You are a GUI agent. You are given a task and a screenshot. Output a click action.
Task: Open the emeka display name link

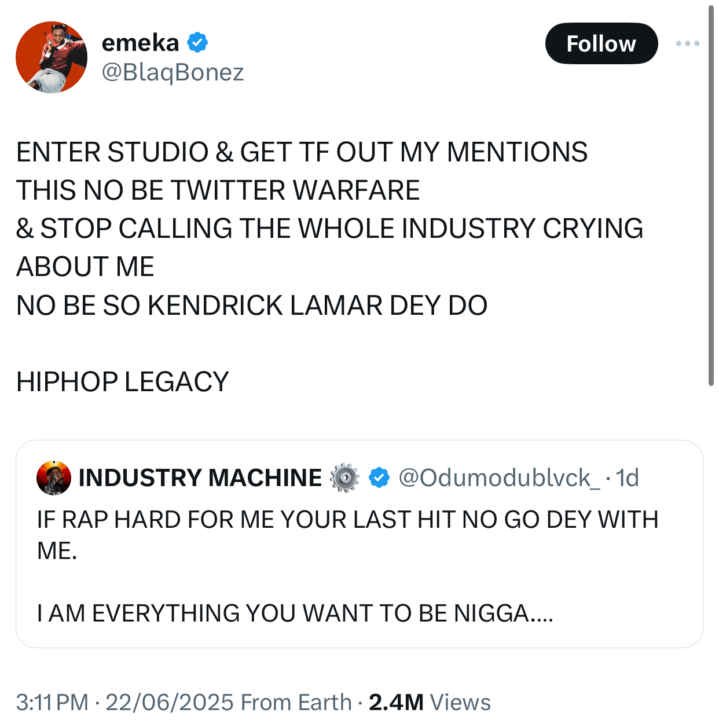click(140, 43)
